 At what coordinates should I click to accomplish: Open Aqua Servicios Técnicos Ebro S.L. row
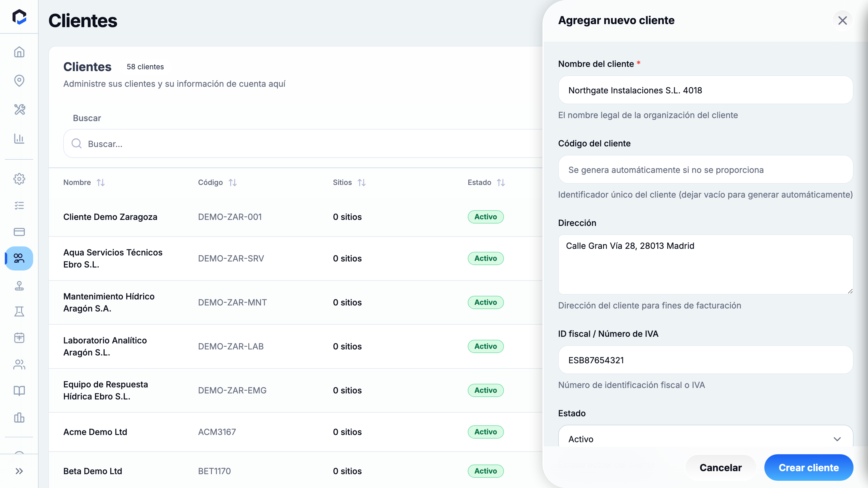tap(295, 258)
